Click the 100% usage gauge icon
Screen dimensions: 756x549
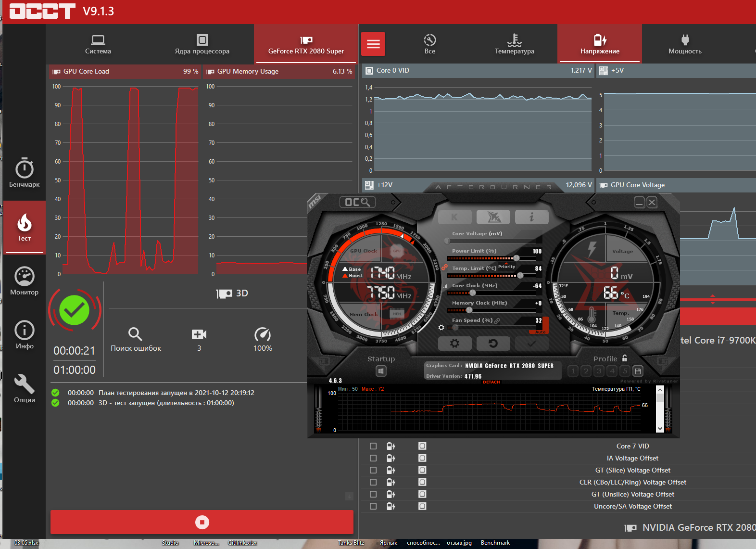(263, 334)
